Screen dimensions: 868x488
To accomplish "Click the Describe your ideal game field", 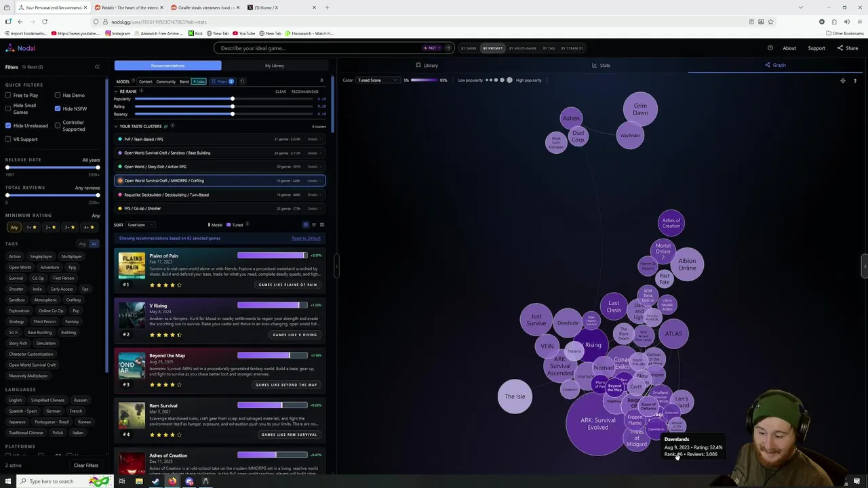I will click(x=319, y=48).
